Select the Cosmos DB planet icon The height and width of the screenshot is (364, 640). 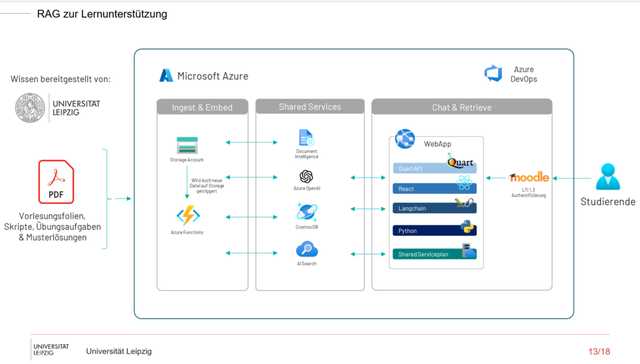307,212
